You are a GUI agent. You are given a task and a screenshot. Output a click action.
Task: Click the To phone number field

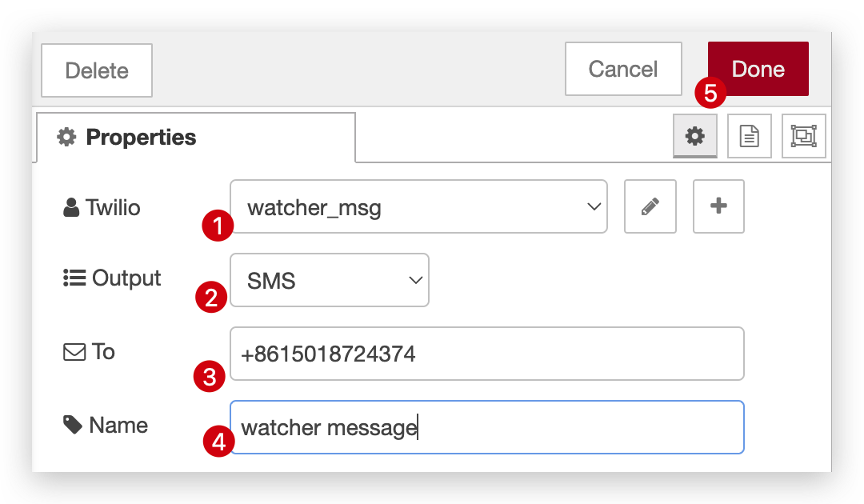(x=487, y=354)
